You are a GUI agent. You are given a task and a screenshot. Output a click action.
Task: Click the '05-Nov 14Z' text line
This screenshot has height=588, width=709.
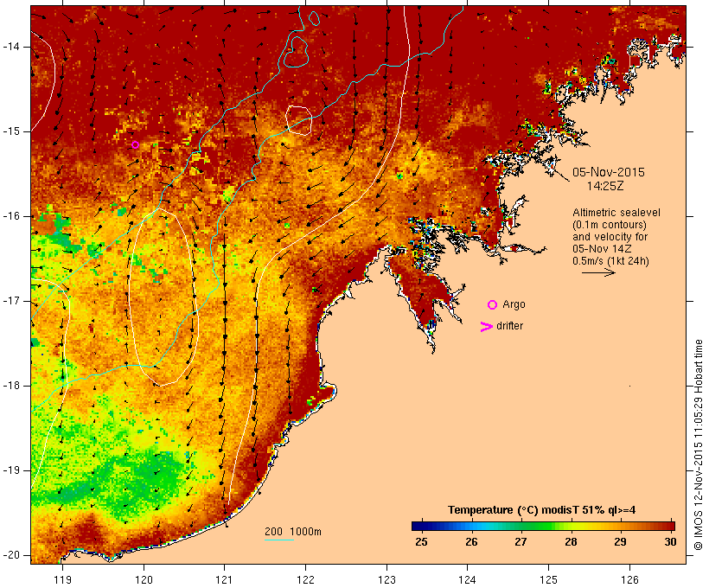[602, 249]
